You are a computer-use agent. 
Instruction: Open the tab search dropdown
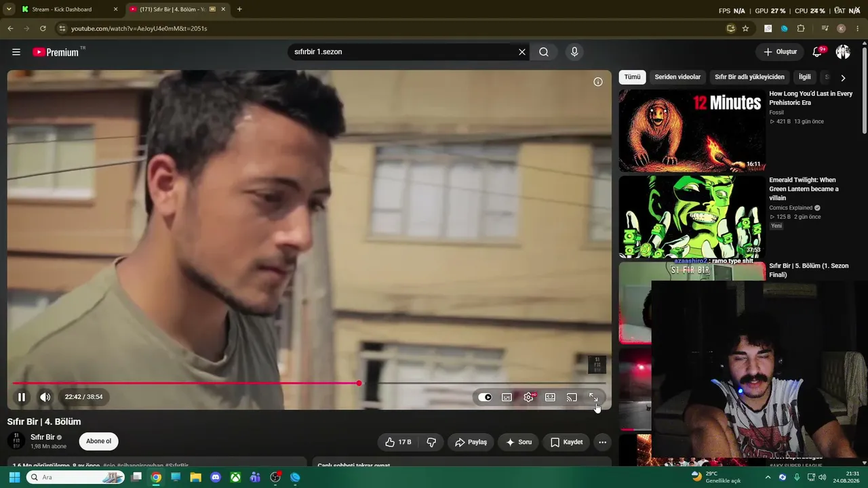coord(9,9)
